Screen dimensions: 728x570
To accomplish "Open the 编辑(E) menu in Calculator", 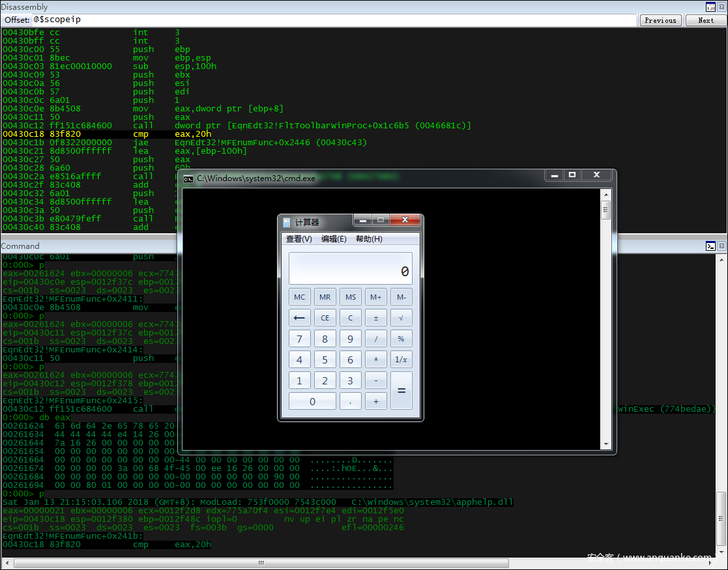I will [334, 239].
